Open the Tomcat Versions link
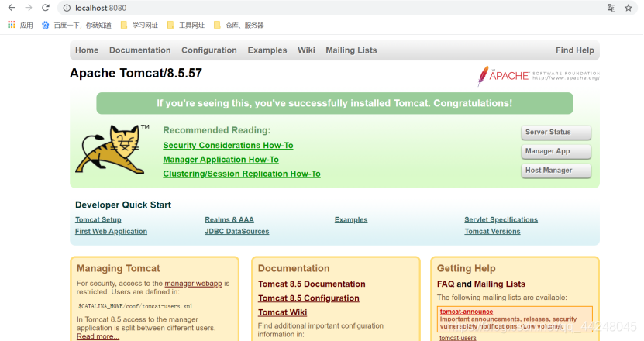This screenshot has width=644, height=341. 492,231
